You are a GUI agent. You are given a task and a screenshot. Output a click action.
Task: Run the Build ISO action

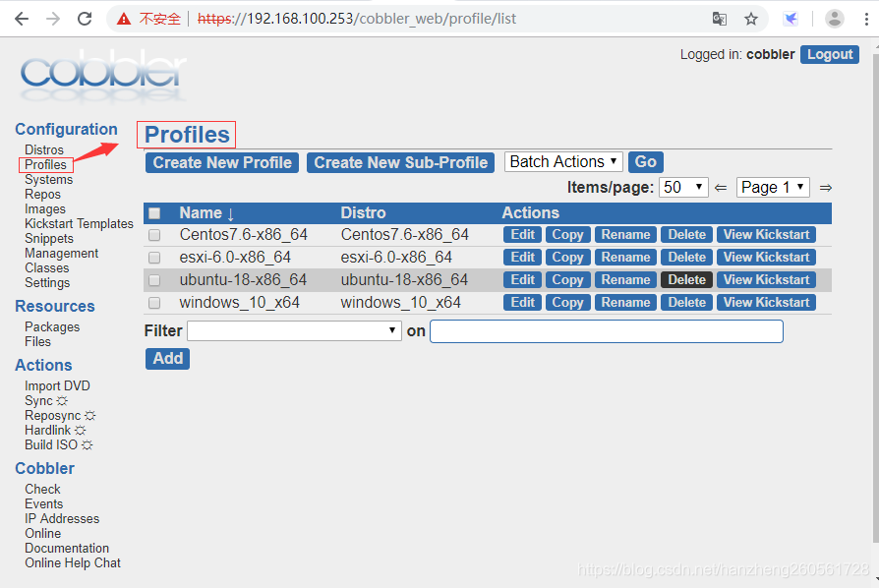[58, 444]
